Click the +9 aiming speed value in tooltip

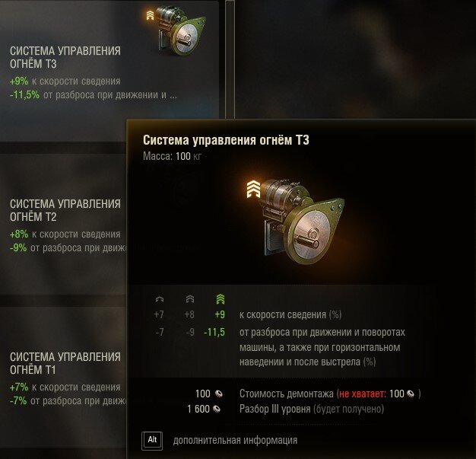click(220, 314)
